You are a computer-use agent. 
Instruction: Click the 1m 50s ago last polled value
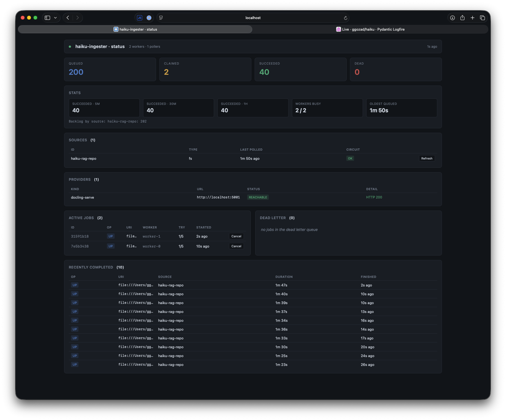(250, 158)
